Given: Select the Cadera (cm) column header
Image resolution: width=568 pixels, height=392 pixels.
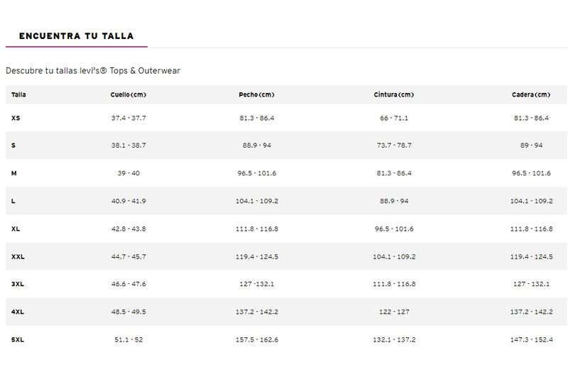Looking at the screenshot, I should (530, 94).
